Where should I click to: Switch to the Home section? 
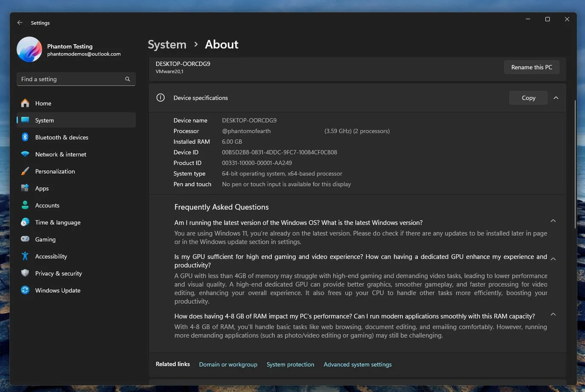click(x=43, y=103)
